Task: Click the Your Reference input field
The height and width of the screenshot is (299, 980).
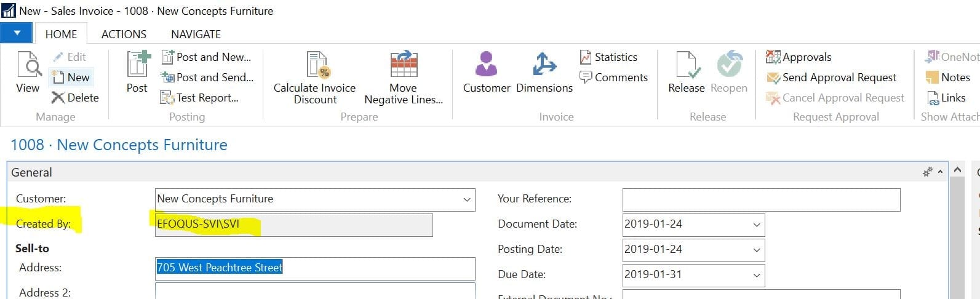Action: click(x=761, y=200)
